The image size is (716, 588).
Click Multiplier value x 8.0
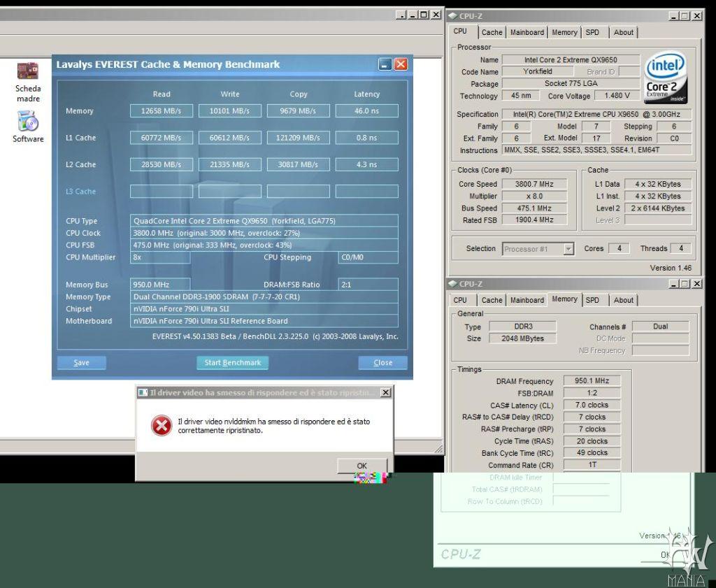point(534,196)
